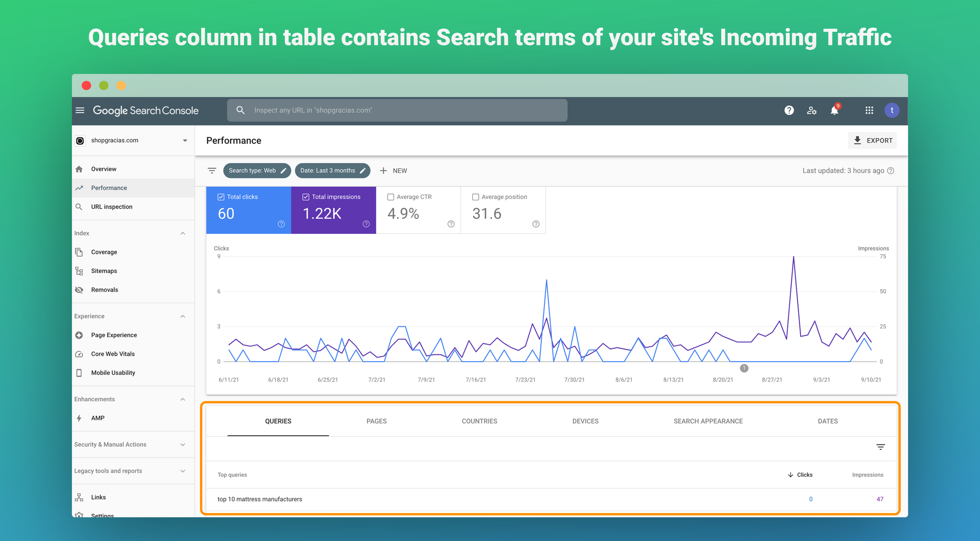Open the Google apps grid
This screenshot has width=980, height=541.
[869, 110]
